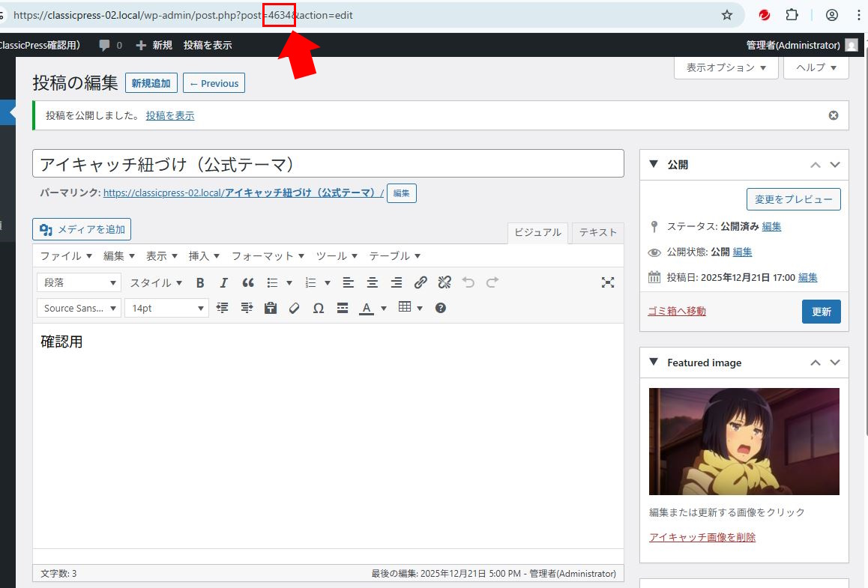Clear formatting with eraser icon
This screenshot has height=588, width=868.
[x=295, y=308]
